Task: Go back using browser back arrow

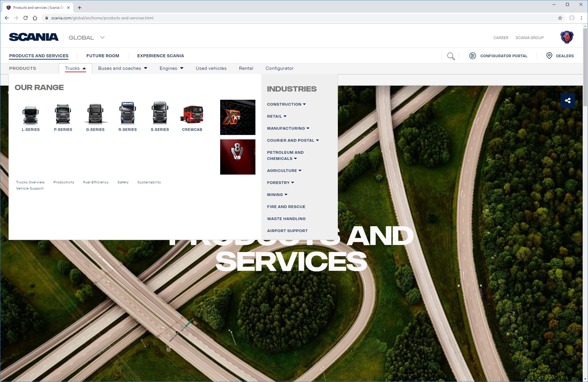Action: click(7, 18)
